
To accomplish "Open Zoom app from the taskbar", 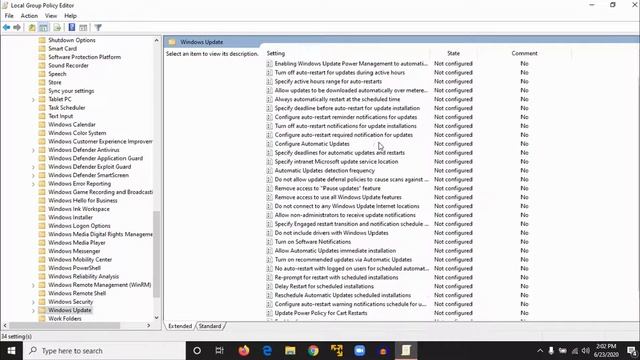I will coord(360,351).
